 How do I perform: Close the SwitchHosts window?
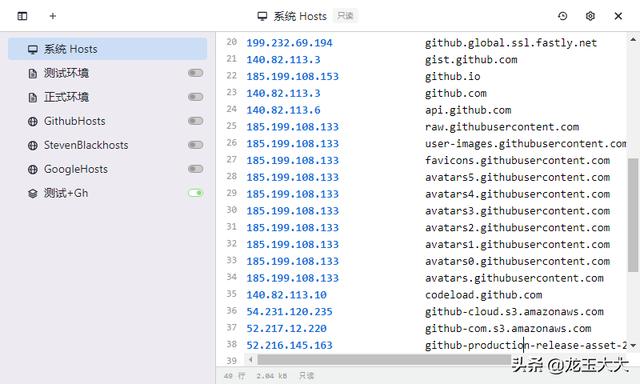pos(618,16)
